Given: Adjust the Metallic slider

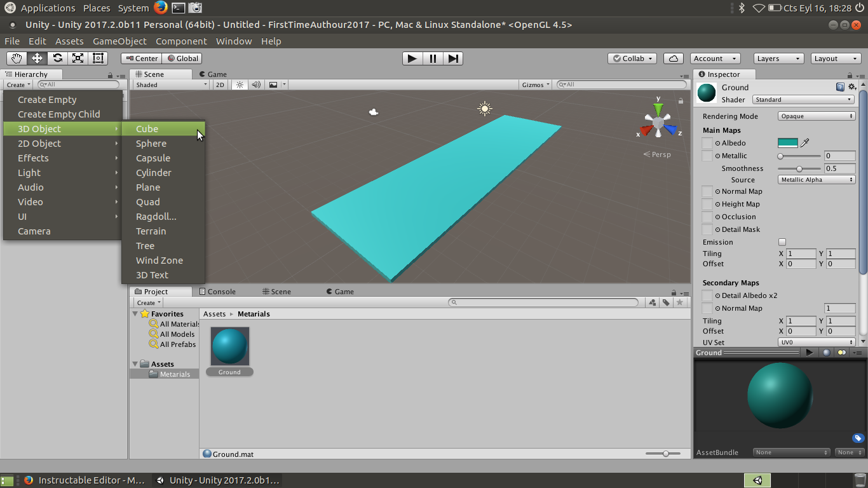Looking at the screenshot, I should 800,156.
